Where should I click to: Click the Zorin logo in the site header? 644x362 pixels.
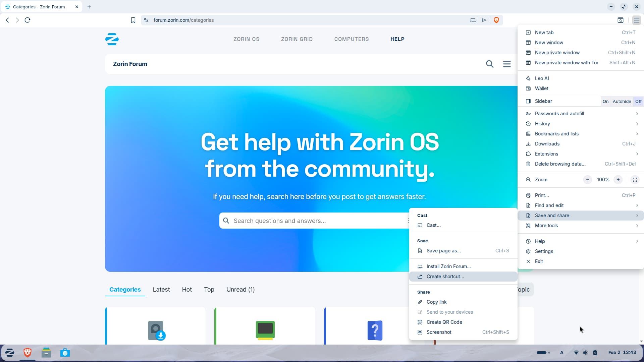click(112, 39)
